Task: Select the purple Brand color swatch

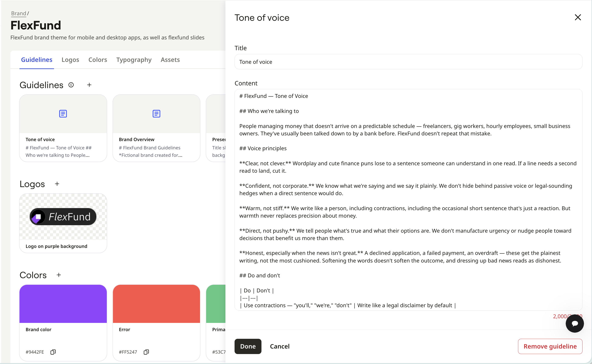Action: coord(63,304)
